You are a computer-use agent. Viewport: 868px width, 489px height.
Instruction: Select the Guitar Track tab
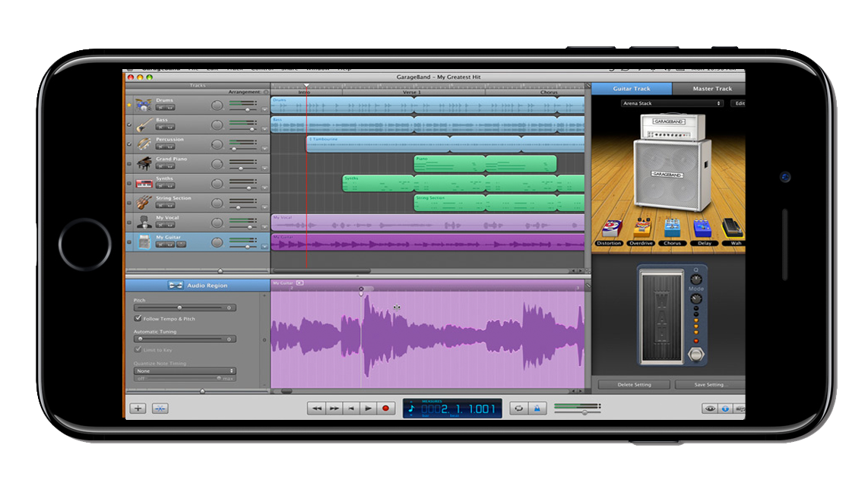(632, 89)
